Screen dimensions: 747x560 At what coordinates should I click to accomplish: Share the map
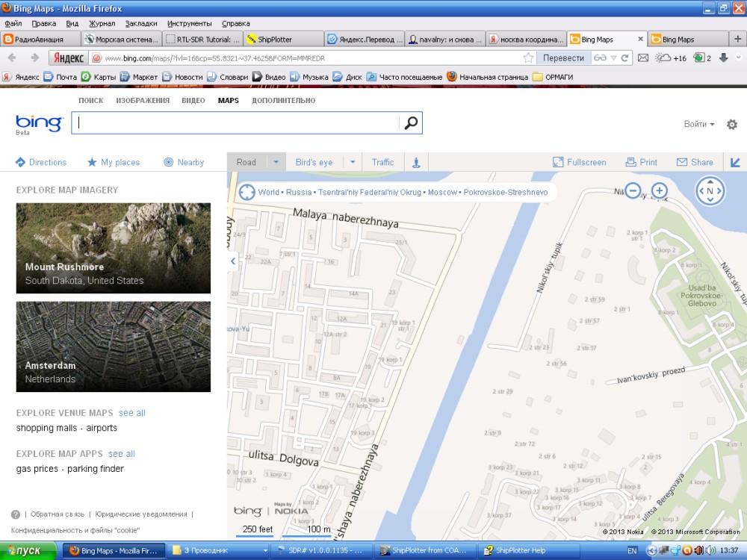pyautogui.click(x=695, y=162)
